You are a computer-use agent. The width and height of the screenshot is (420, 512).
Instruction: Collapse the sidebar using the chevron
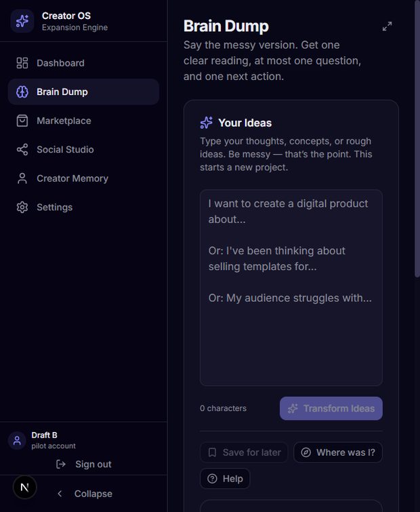(60, 494)
